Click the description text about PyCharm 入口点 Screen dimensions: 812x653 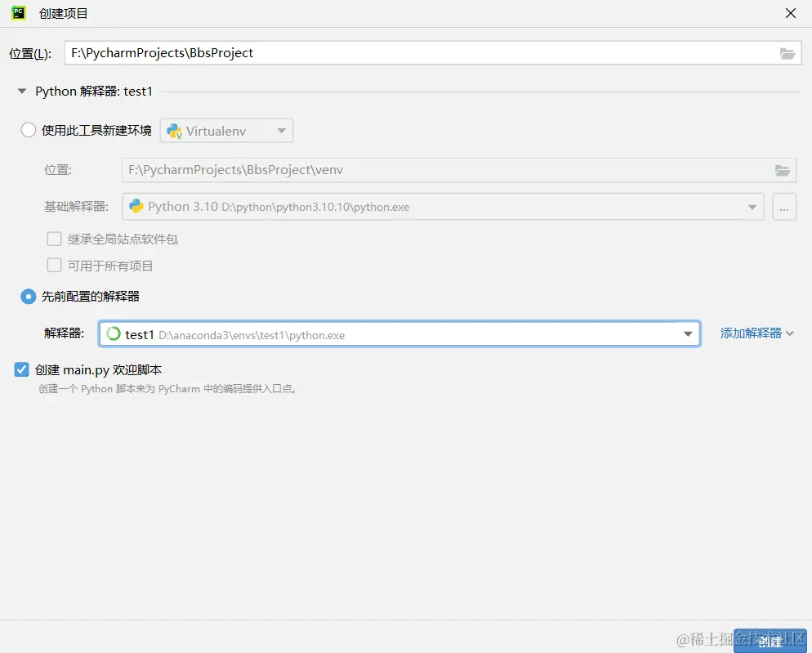tap(167, 389)
